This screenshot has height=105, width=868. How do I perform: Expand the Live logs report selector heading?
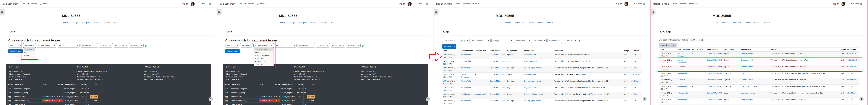[x=667, y=32]
